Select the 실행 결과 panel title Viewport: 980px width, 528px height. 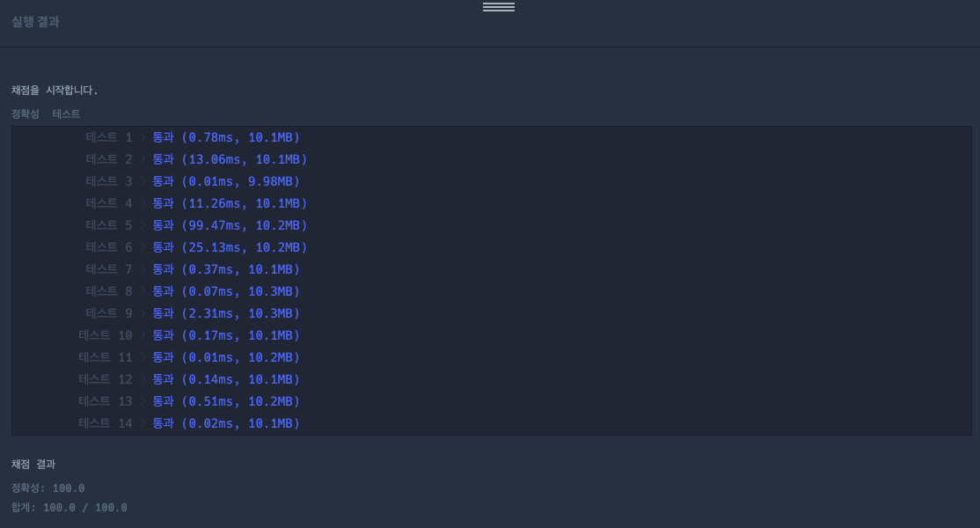tap(35, 22)
